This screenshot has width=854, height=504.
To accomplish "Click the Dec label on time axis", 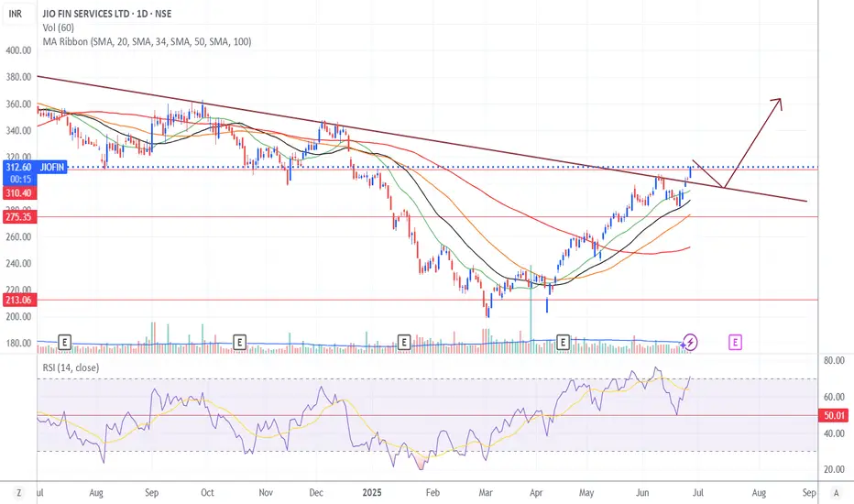I will click(x=316, y=493).
